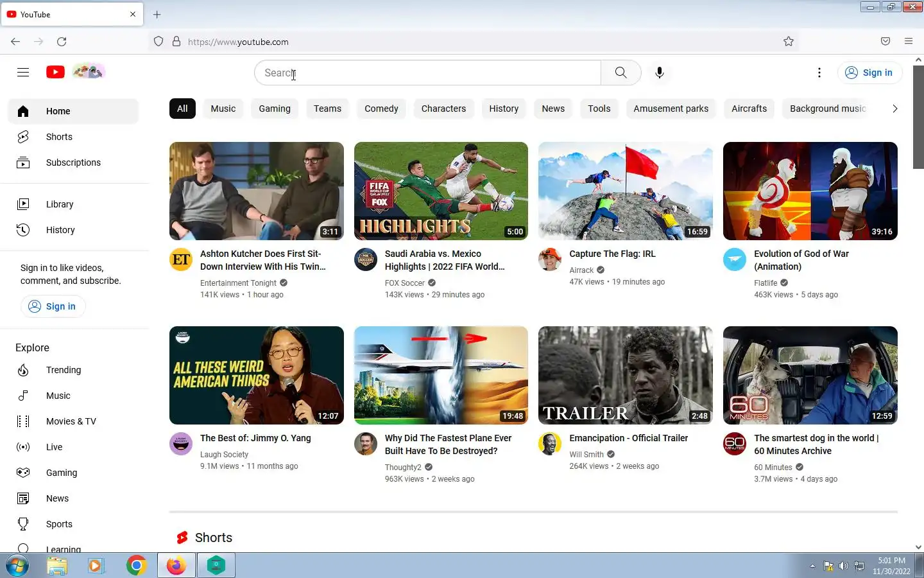The height and width of the screenshot is (578, 924).
Task: Open Shorts in the sidebar
Action: [x=73, y=137]
